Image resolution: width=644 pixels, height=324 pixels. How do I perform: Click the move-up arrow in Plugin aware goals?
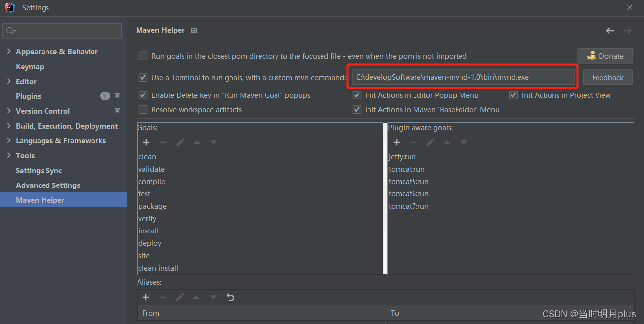tap(447, 142)
